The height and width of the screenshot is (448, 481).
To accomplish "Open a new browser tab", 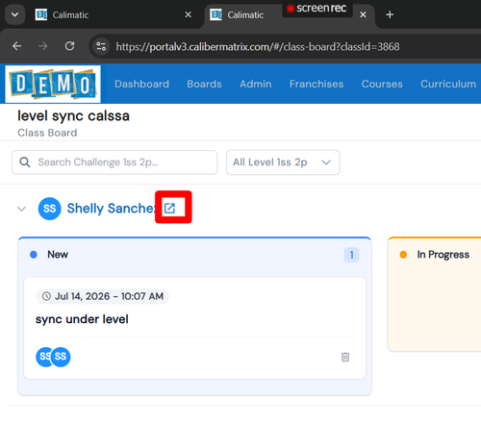I will pos(390,14).
